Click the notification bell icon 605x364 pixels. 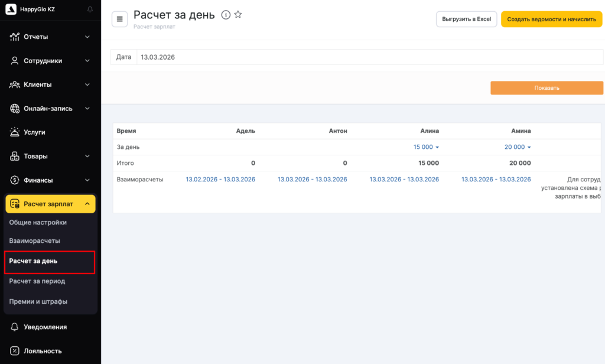(x=90, y=9)
